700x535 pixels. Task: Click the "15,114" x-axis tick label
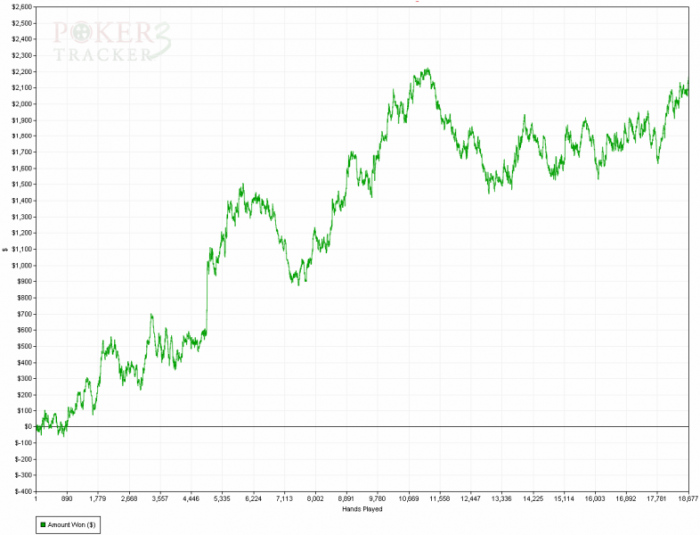click(564, 498)
